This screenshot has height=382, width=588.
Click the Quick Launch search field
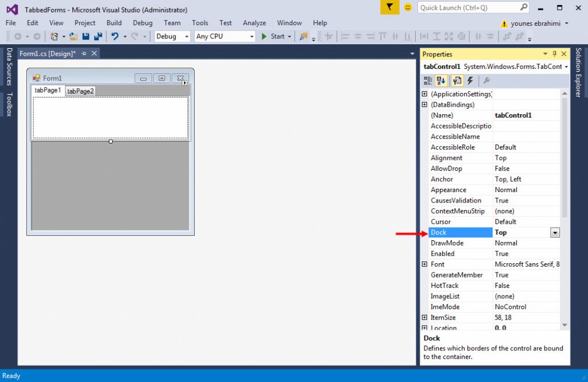coord(468,7)
